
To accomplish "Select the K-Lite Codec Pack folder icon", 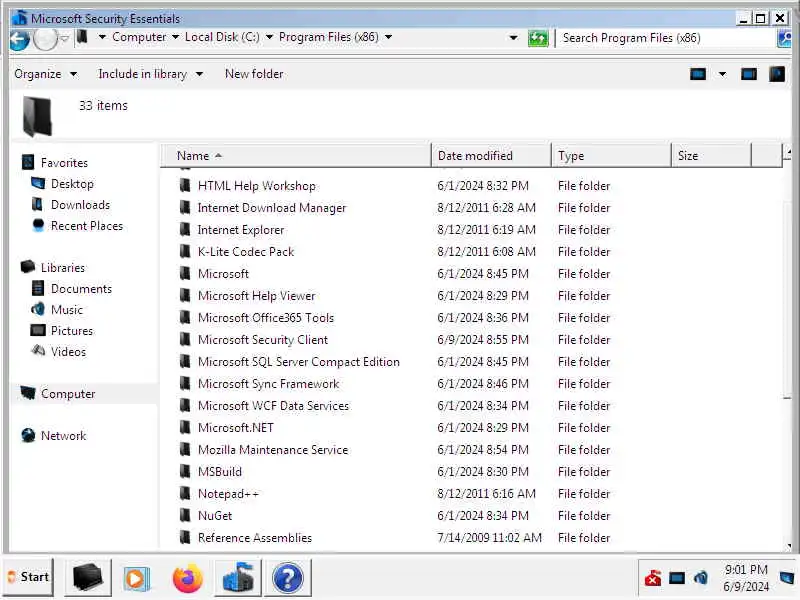I will [185, 251].
